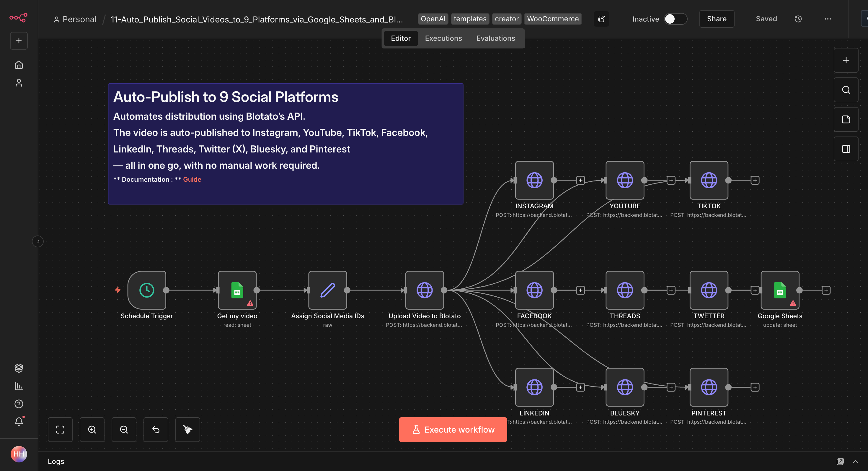This screenshot has width=868, height=471.
Task: Open the three-dot options menu top right
Action: [x=828, y=19]
